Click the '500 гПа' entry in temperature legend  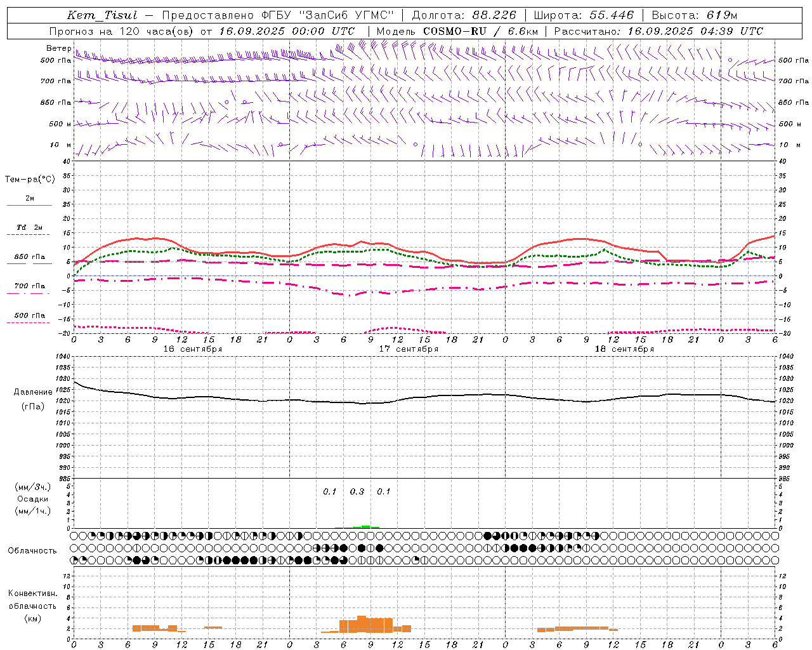point(30,315)
